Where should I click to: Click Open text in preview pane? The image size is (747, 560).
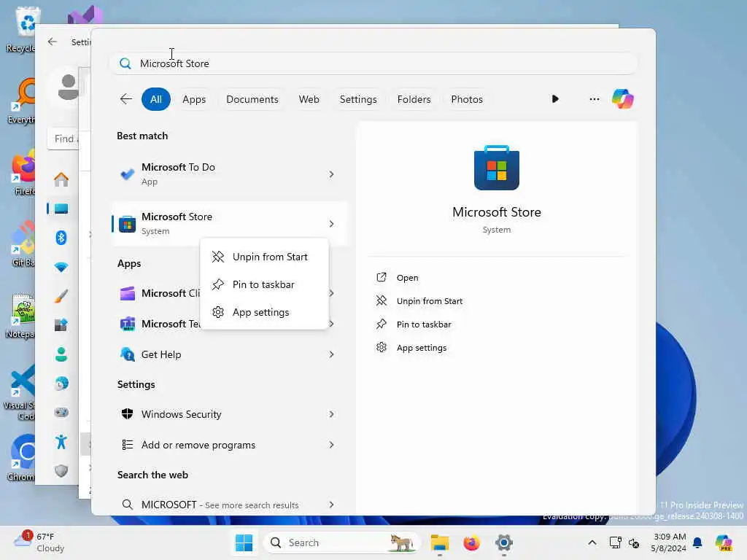407,278
